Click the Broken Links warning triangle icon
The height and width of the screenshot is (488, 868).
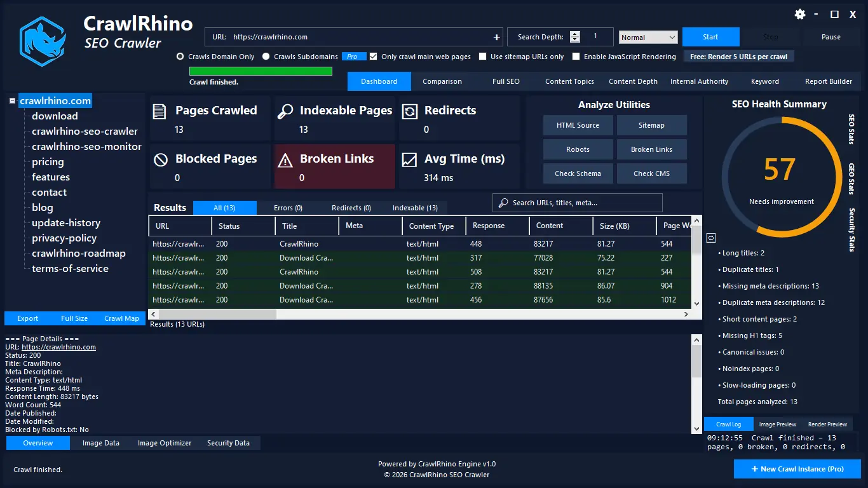click(285, 160)
